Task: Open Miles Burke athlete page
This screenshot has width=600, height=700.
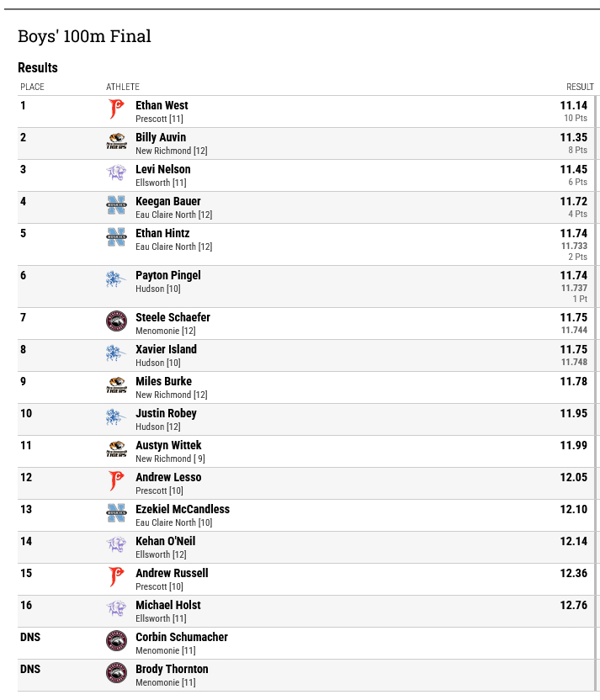Action: (x=163, y=381)
